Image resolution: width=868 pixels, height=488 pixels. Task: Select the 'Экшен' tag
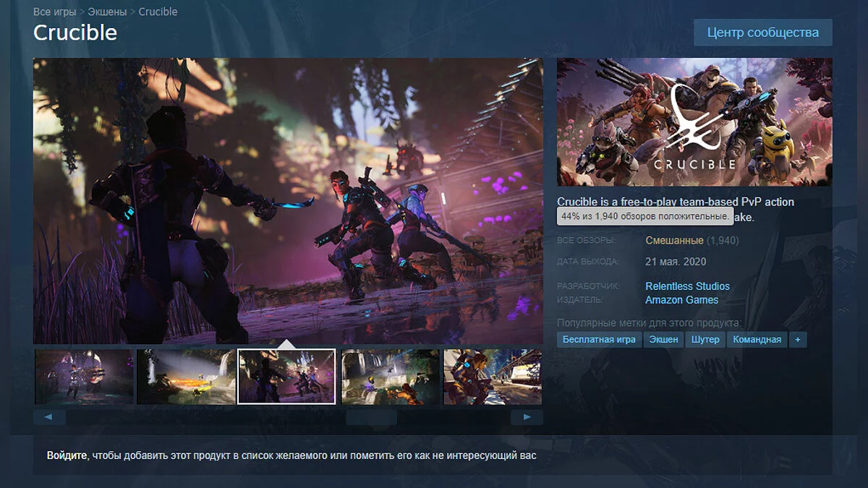663,339
